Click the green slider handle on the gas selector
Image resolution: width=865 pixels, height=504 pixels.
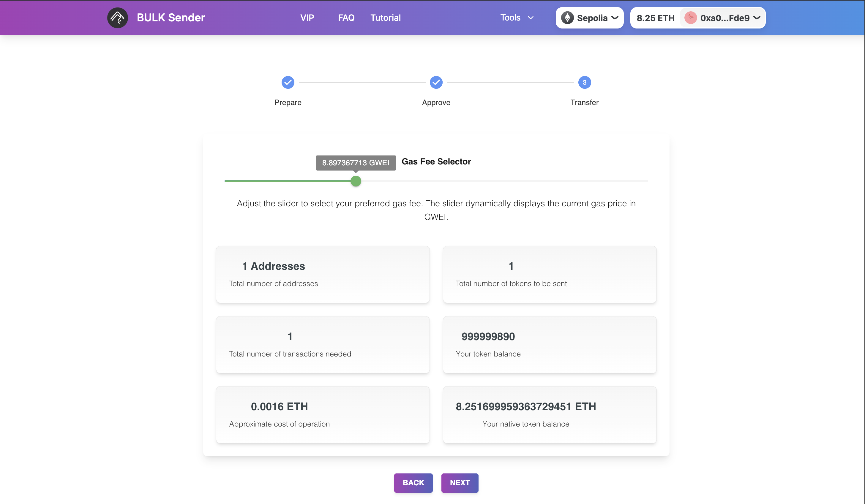click(356, 181)
